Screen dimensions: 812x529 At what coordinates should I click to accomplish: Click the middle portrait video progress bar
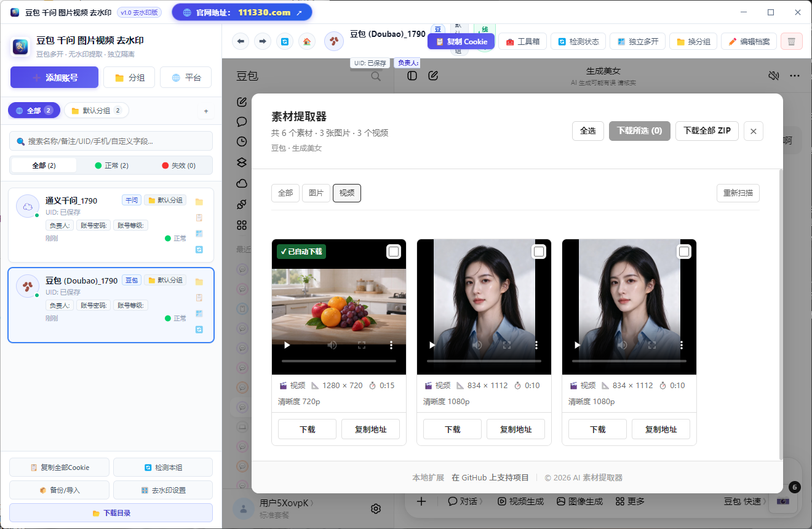(x=484, y=361)
